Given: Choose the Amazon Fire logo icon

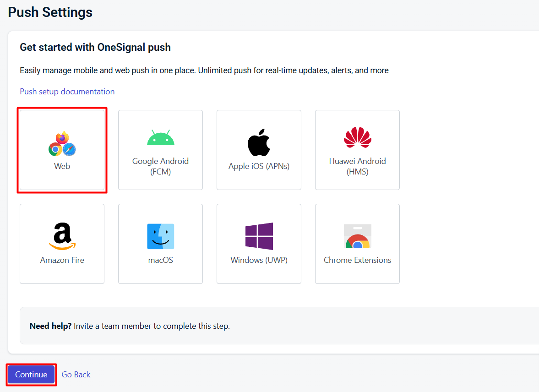Looking at the screenshot, I should pos(62,236).
